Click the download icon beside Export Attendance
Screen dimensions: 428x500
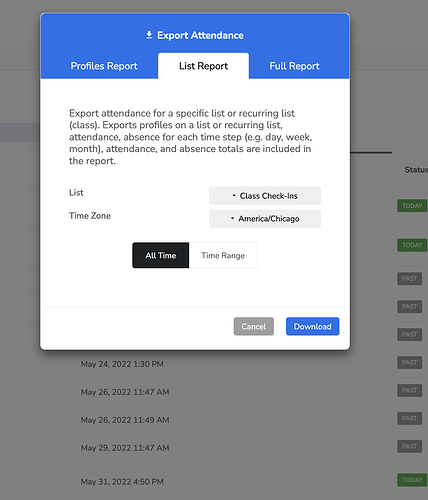[149, 35]
